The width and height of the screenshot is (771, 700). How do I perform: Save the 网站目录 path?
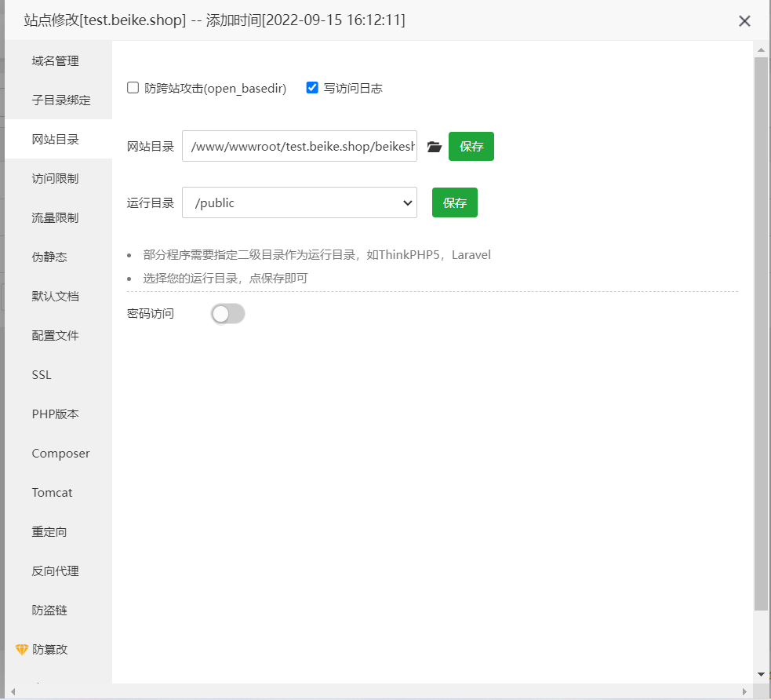pyautogui.click(x=471, y=146)
